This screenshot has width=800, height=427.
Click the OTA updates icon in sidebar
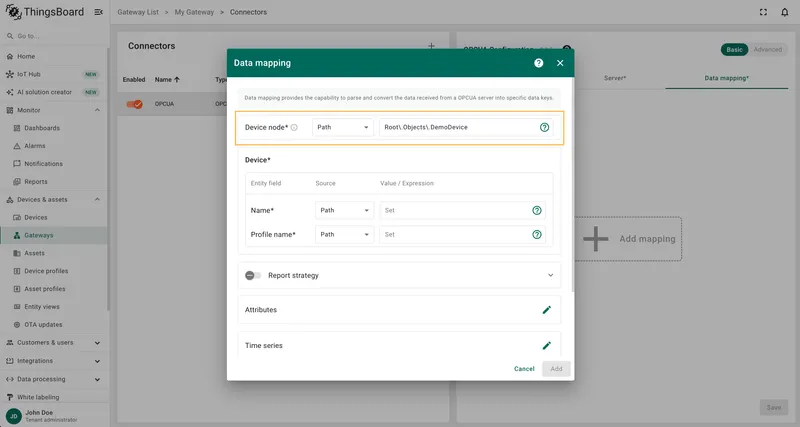point(17,324)
